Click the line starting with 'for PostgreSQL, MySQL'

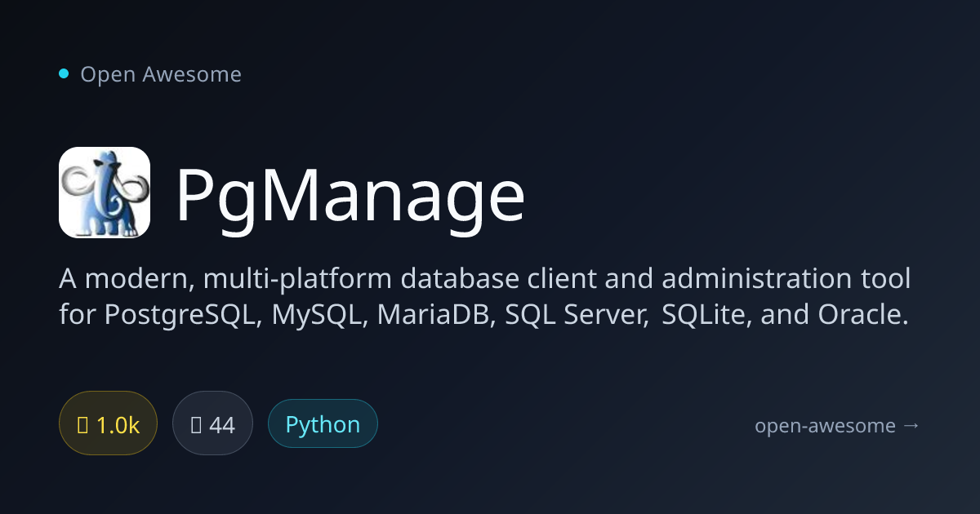(483, 316)
